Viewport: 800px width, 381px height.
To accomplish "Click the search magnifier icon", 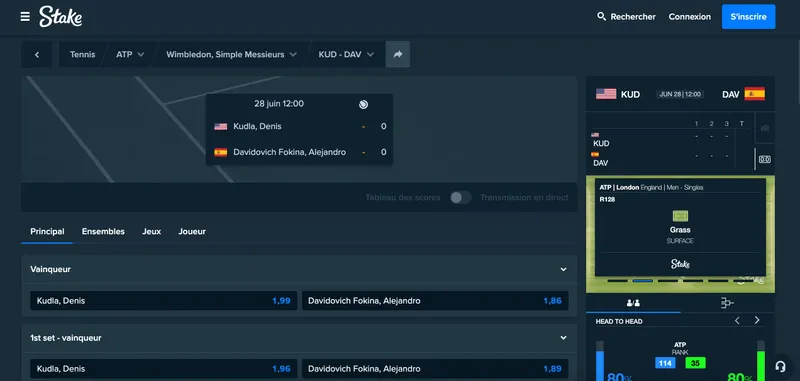I will pos(602,17).
